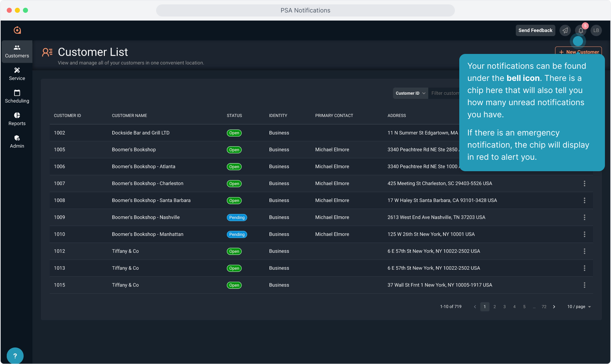Go to next page using arrow

tap(554, 307)
